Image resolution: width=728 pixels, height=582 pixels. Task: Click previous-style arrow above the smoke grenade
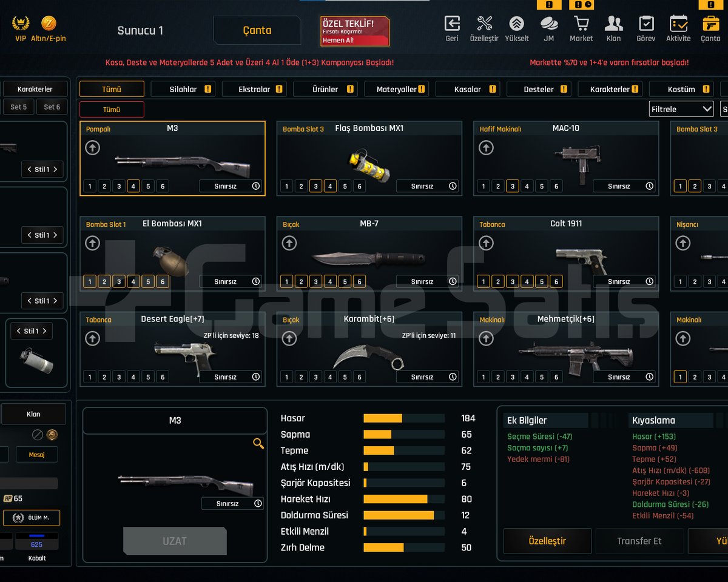18,331
